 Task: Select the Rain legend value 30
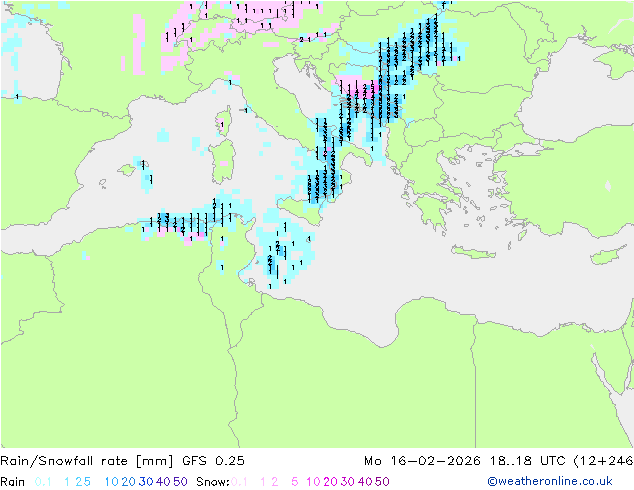(146, 482)
